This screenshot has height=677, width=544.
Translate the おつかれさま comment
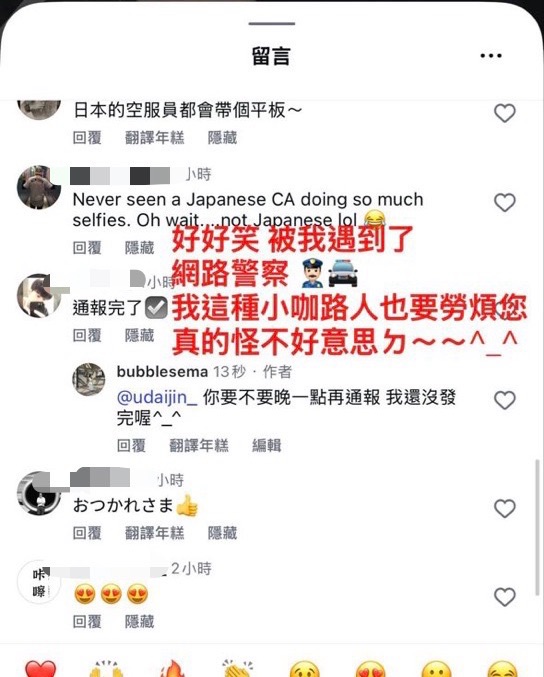click(x=155, y=533)
